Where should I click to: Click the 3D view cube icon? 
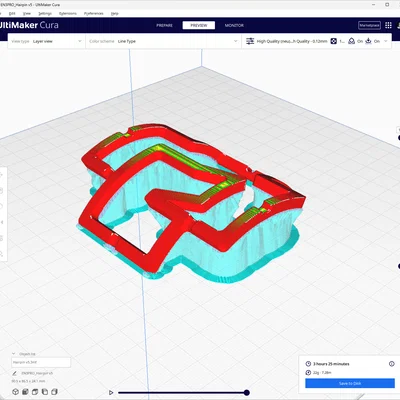[15, 392]
